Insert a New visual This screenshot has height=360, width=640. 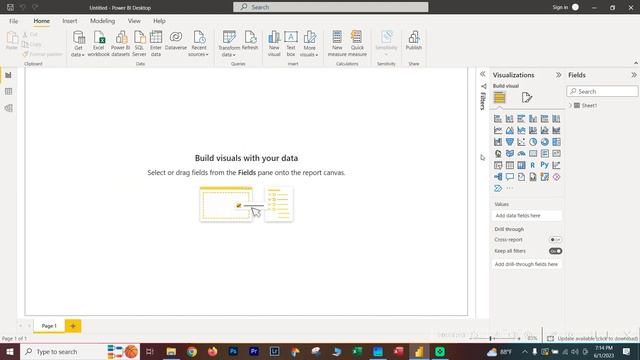(x=274, y=44)
